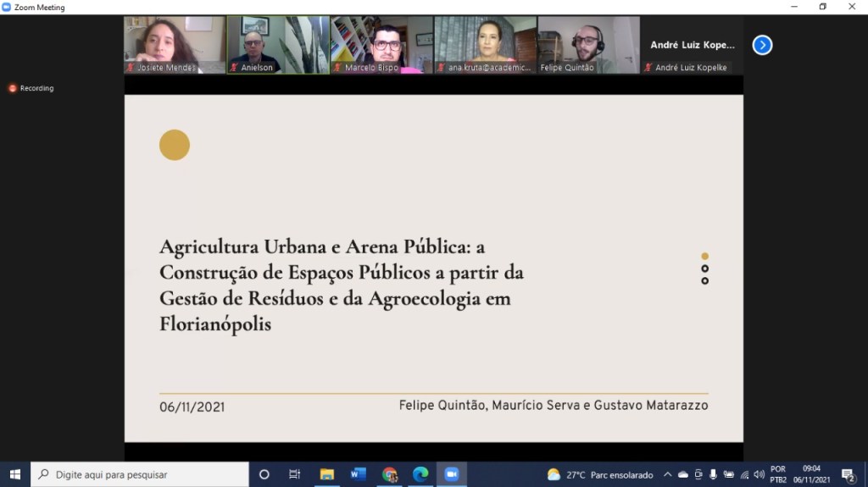The width and height of the screenshot is (868, 487).
Task: Open the volume control in system tray
Action: [x=759, y=474]
